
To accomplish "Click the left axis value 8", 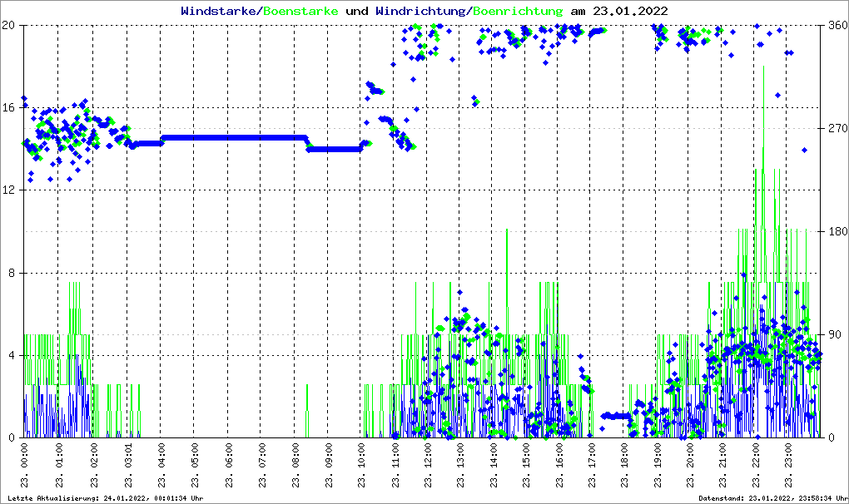I will (12, 273).
